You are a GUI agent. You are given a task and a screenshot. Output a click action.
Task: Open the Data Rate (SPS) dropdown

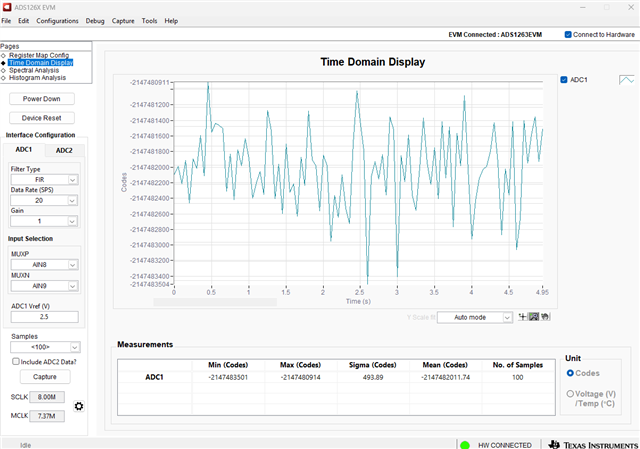[44, 200]
